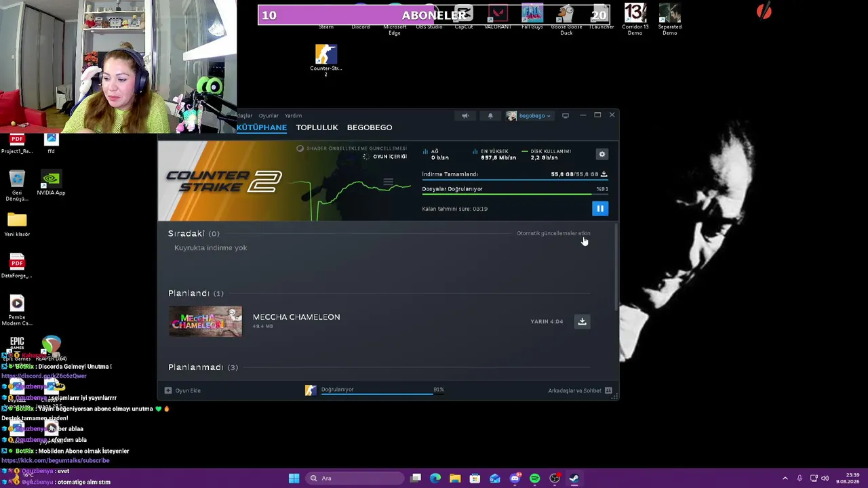Viewport: 868px width, 488px height.
Task: Open File Explorer from the taskbar
Action: coord(455,479)
